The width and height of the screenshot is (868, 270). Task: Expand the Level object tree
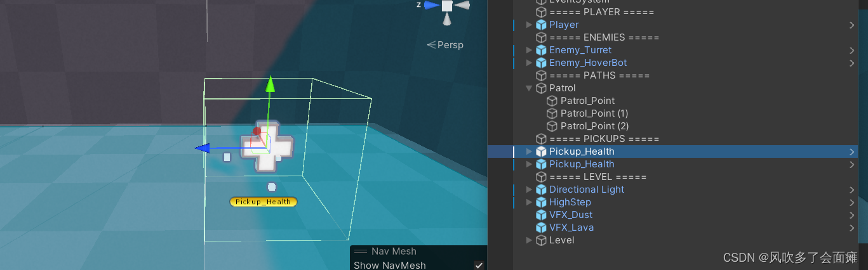pyautogui.click(x=529, y=240)
